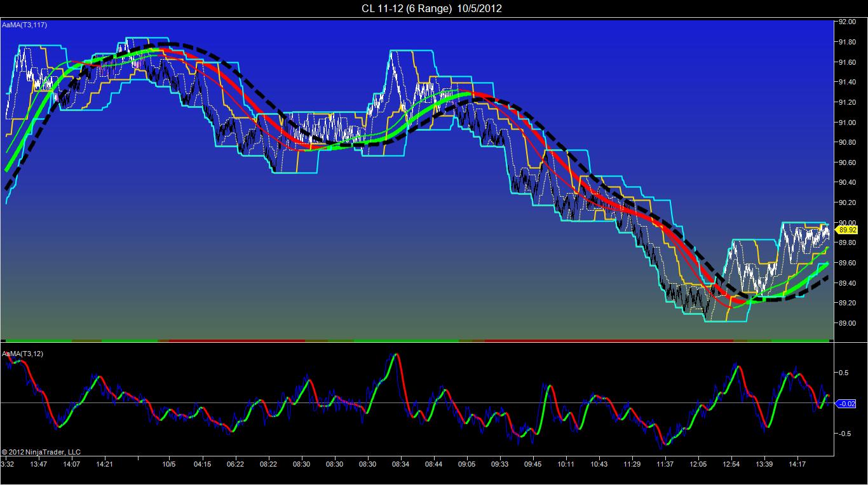Click the chart title CL 11-12 (6 Range)

(x=407, y=8)
